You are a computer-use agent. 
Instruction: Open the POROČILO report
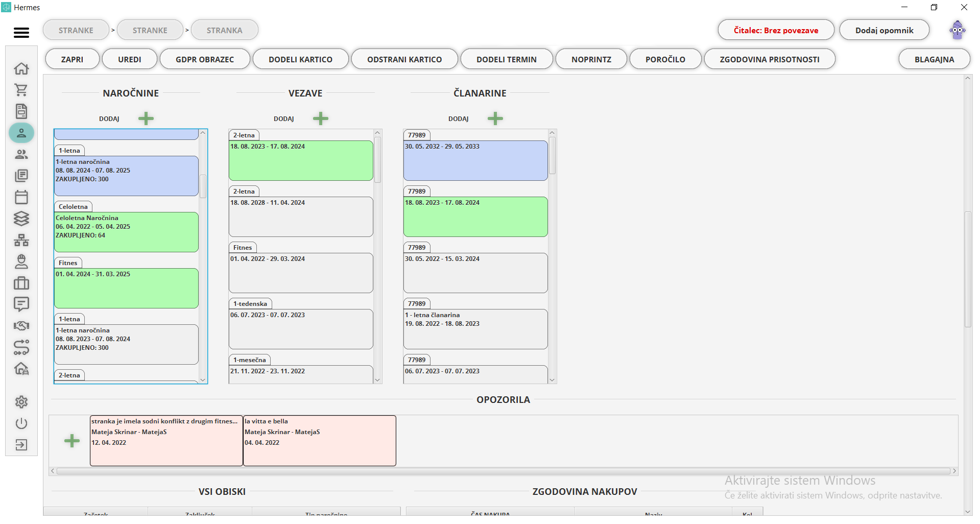point(665,59)
